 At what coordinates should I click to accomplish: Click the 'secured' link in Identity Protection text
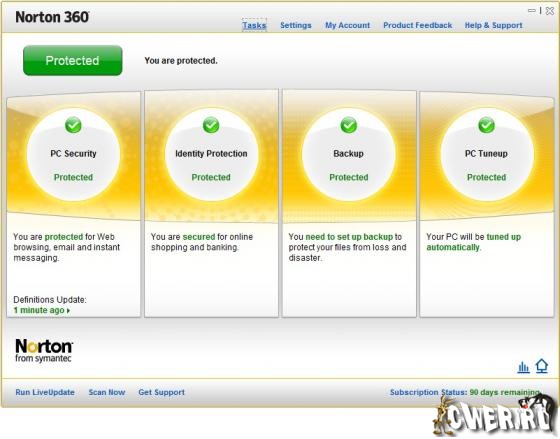(199, 237)
